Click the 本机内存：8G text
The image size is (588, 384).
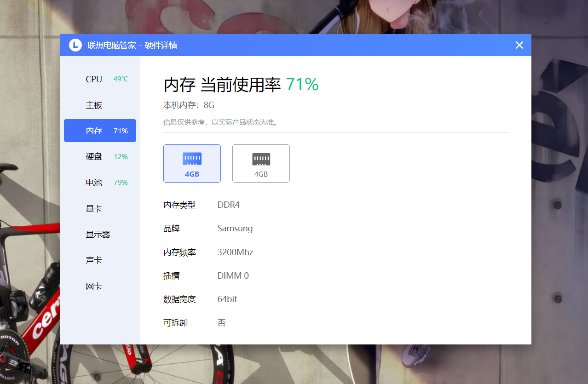pos(189,105)
